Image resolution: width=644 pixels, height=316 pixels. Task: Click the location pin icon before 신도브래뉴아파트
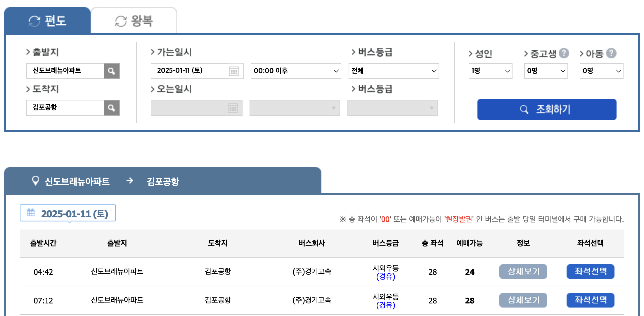pos(35,181)
